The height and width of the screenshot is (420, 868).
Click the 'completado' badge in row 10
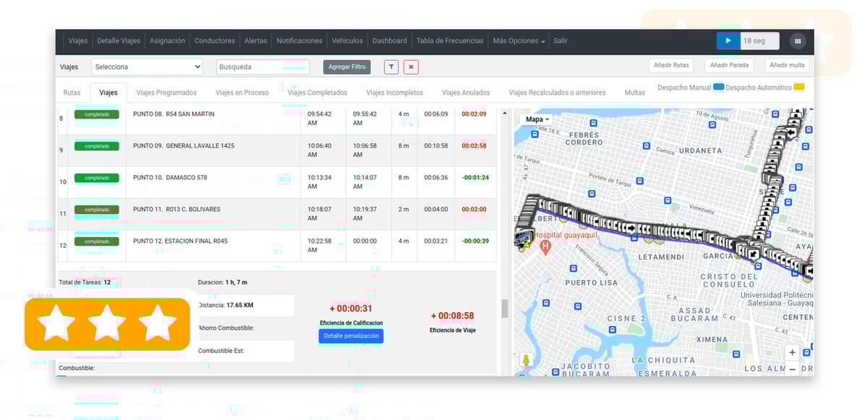click(97, 178)
